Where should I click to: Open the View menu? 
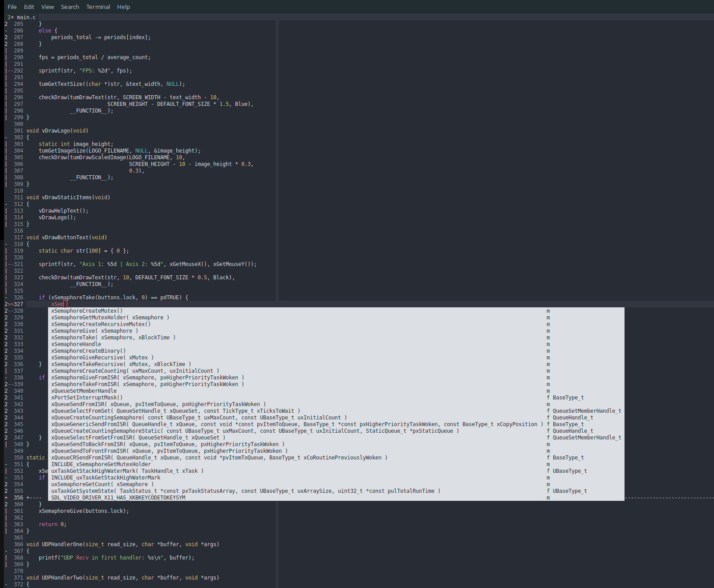[48, 7]
